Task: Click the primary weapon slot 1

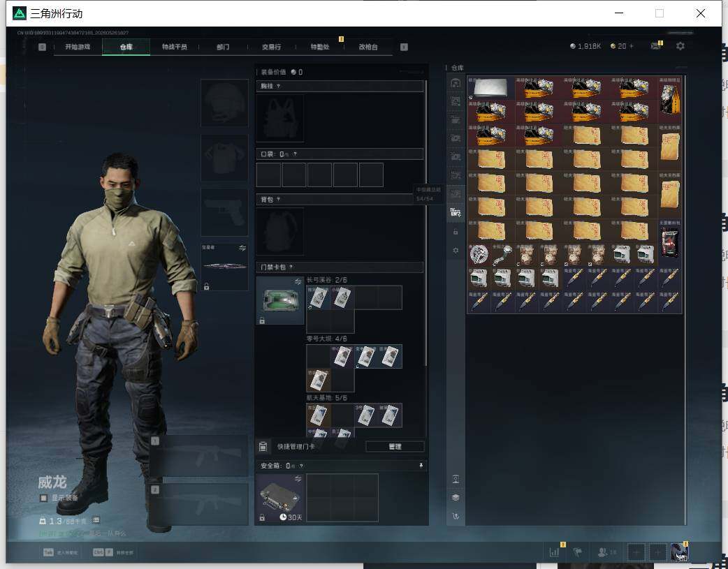Action: 198,455
